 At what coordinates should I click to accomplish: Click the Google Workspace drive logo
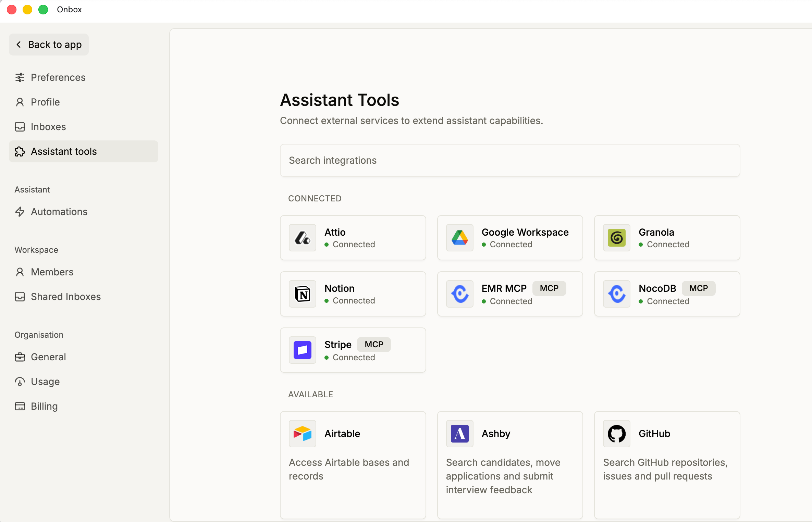tap(460, 238)
